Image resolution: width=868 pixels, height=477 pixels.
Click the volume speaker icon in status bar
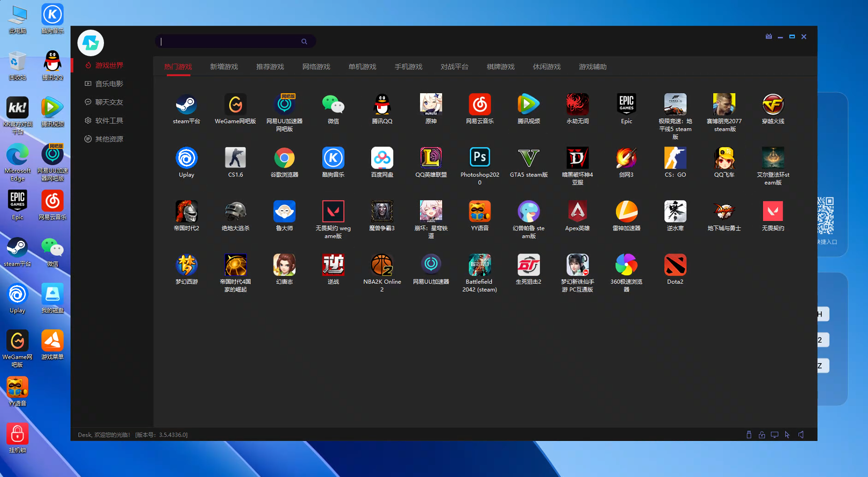click(801, 435)
